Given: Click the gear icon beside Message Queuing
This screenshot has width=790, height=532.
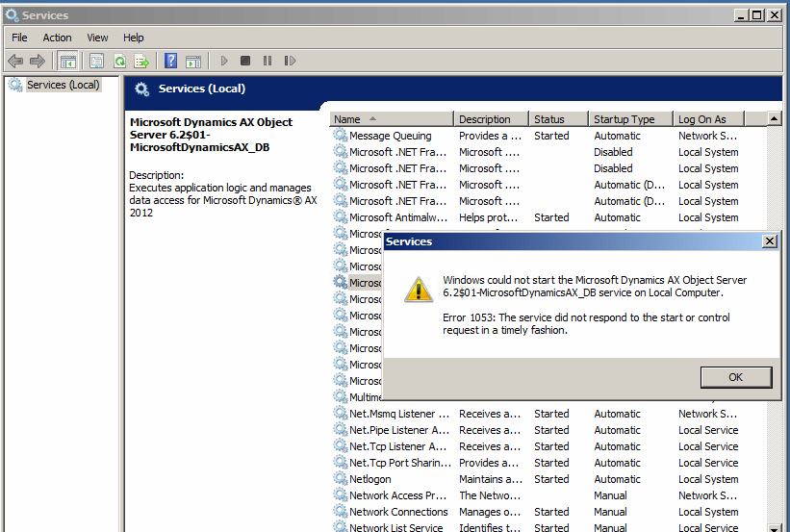Looking at the screenshot, I should [340, 135].
